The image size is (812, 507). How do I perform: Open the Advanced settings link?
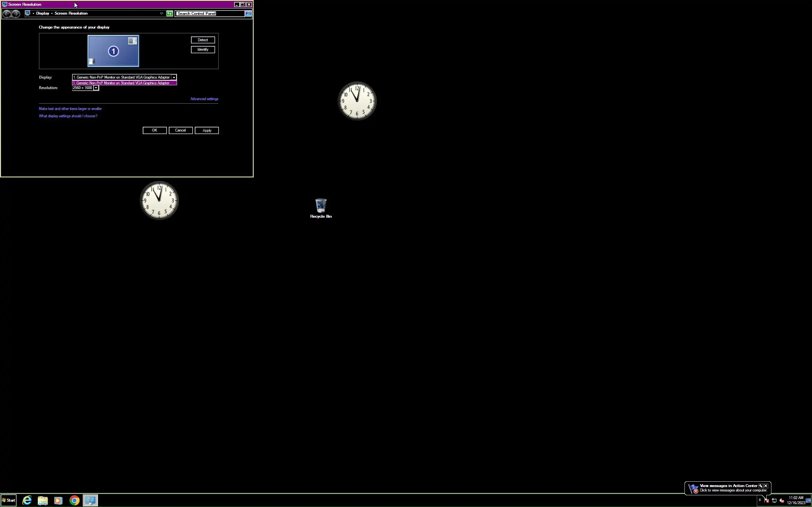[x=204, y=99]
